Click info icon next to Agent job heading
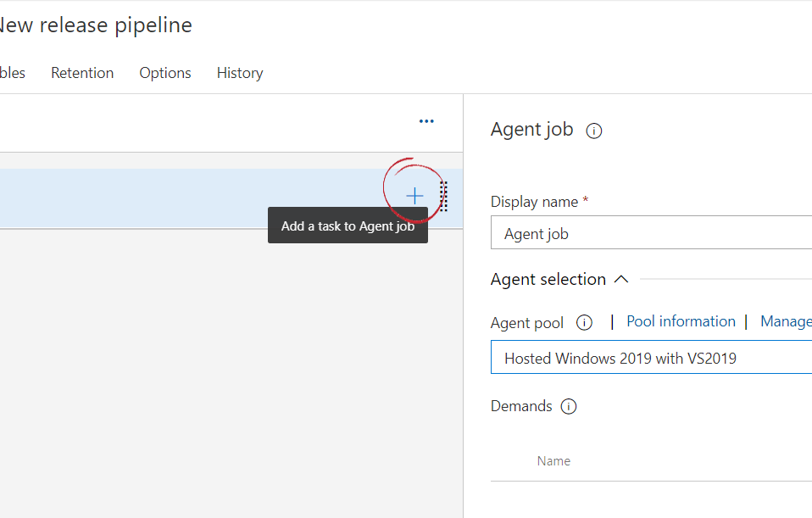The width and height of the screenshot is (812, 518). click(x=594, y=131)
